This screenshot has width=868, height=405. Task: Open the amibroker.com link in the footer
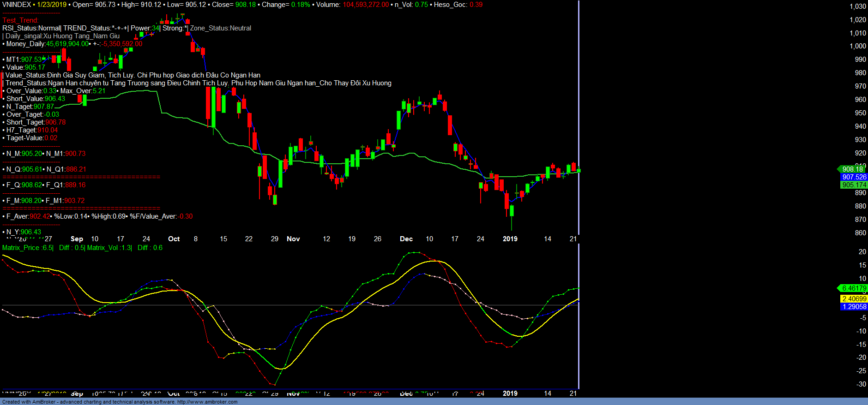(207, 402)
